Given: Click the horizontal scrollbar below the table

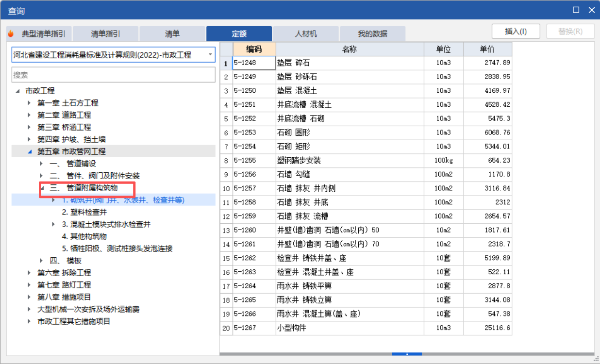Looking at the screenshot, I should (x=407, y=354).
